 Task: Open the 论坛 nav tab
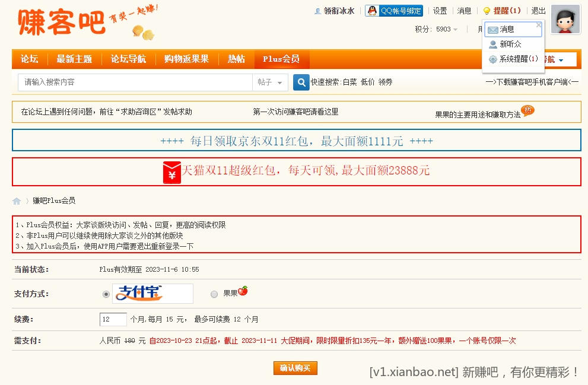pyautogui.click(x=29, y=59)
